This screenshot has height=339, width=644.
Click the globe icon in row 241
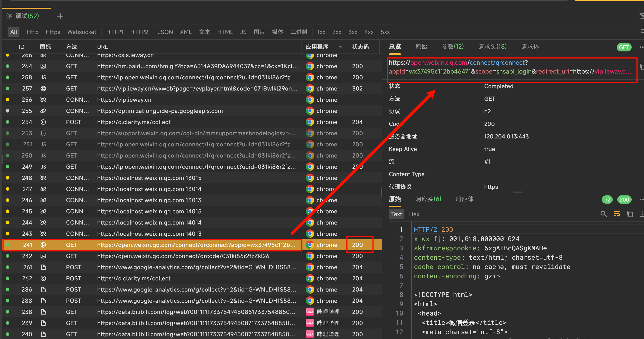click(x=43, y=245)
